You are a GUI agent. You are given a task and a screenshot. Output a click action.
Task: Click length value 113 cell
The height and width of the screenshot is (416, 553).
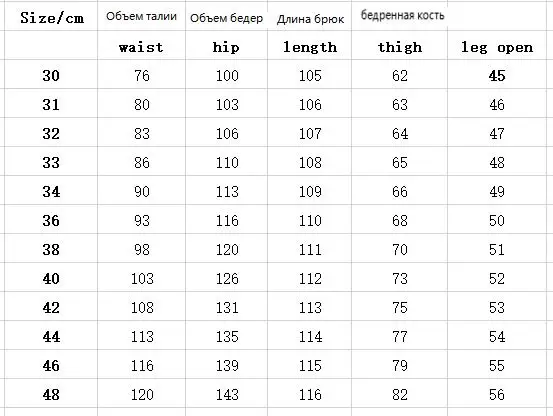310,306
